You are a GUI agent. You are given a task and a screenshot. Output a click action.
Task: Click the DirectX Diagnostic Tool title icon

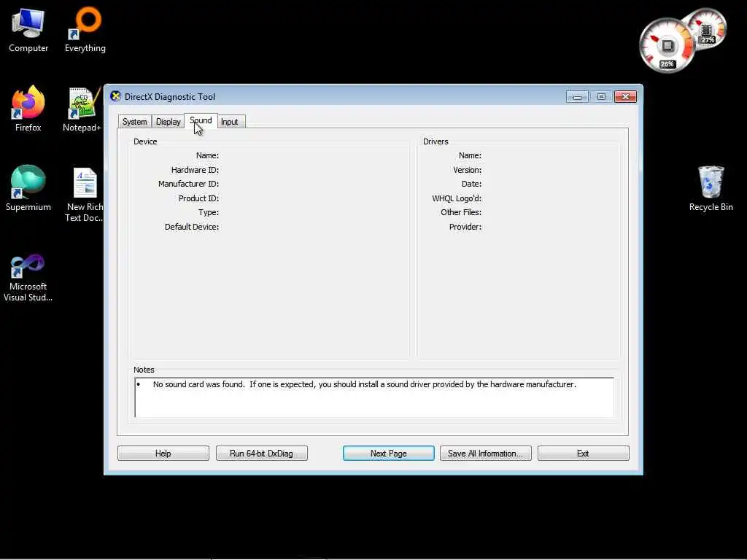[x=115, y=96]
